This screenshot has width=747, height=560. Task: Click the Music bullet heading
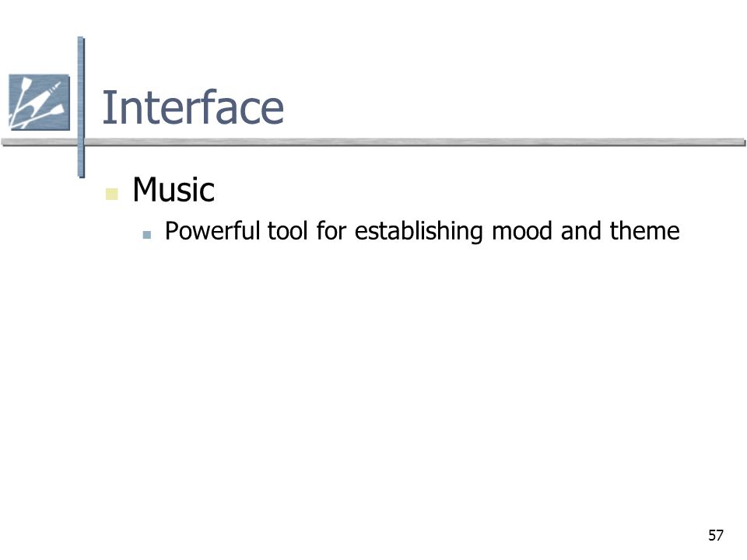pyautogui.click(x=174, y=190)
